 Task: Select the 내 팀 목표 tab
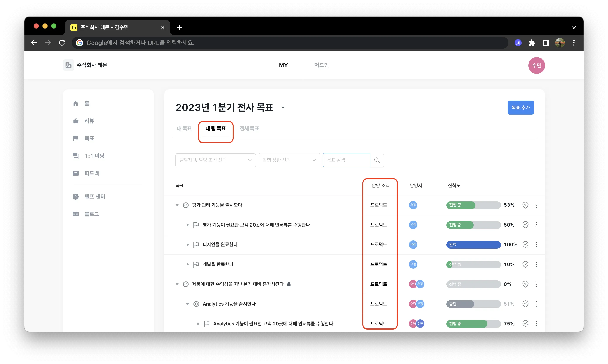click(x=216, y=129)
